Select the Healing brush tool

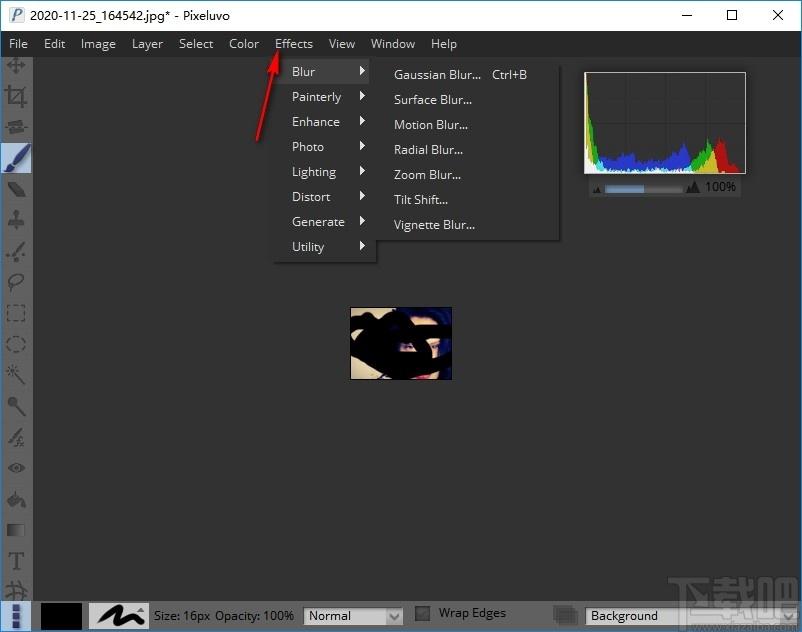click(x=16, y=251)
